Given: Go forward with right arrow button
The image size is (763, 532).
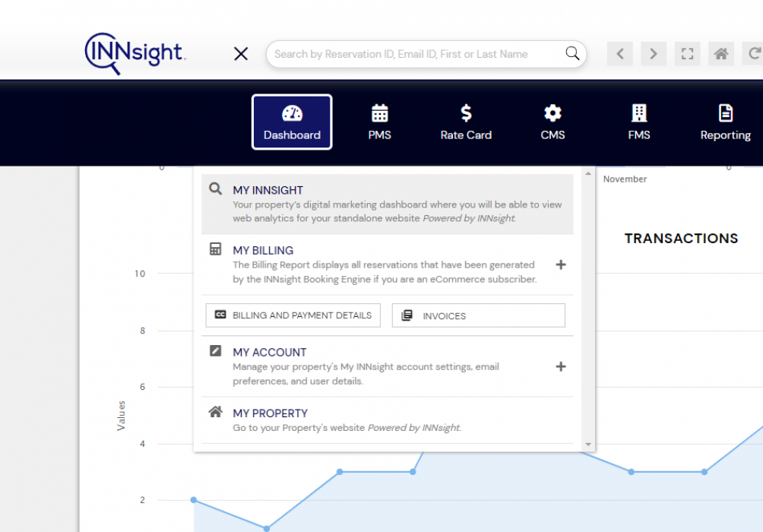Looking at the screenshot, I should (654, 54).
